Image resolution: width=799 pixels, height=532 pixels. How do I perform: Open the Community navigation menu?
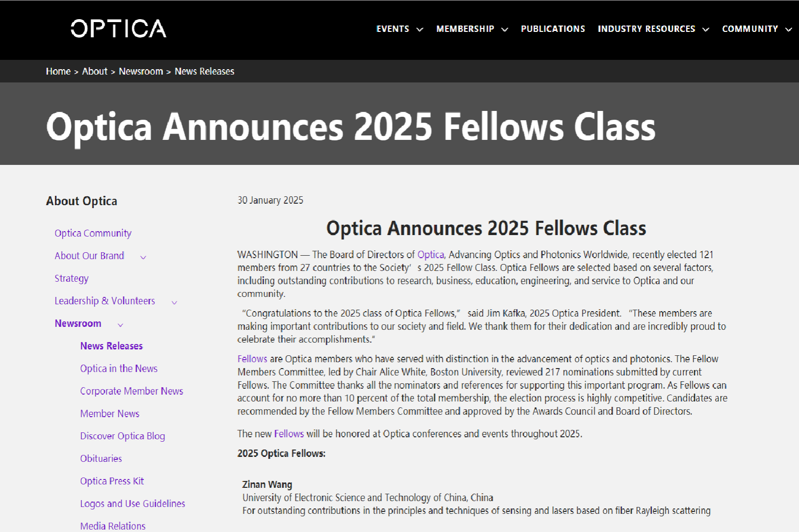pos(750,29)
